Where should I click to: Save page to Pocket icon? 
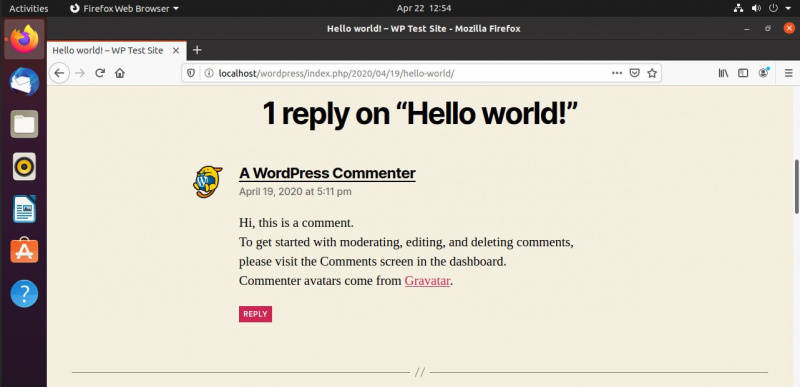[634, 73]
